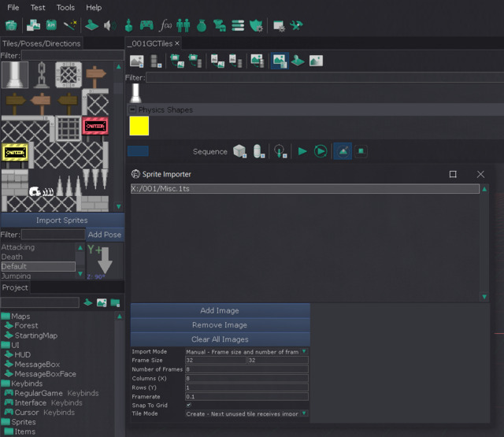This screenshot has height=437, width=504.
Task: Open the speaker sound icon in toolbar
Action: (109, 25)
